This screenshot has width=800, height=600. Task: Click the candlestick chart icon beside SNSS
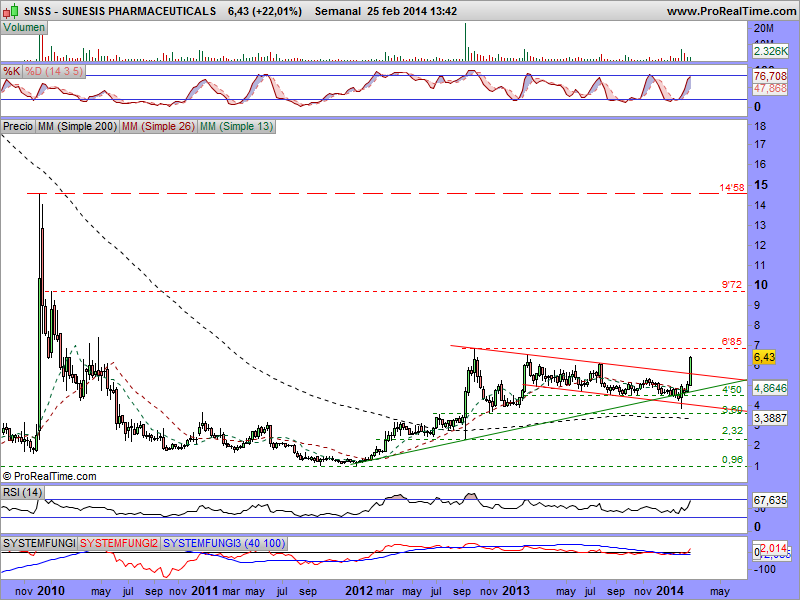tap(11, 10)
